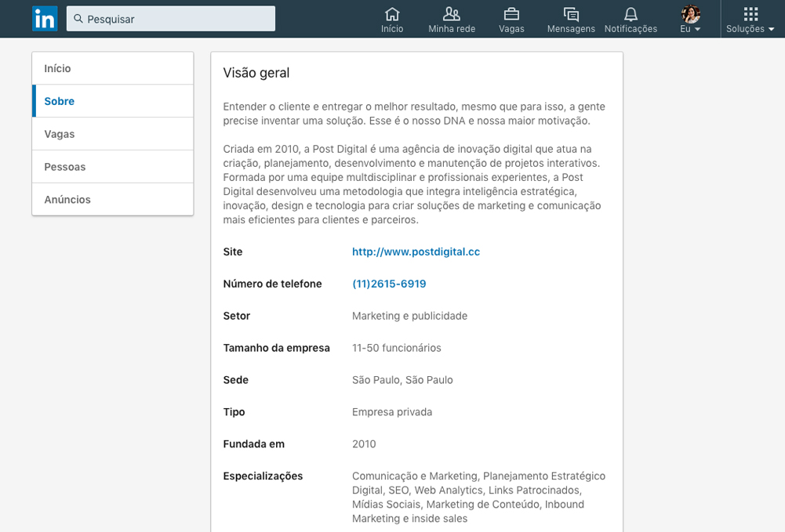The image size is (785, 532).
Task: Click the Site label
Action: 233,252
